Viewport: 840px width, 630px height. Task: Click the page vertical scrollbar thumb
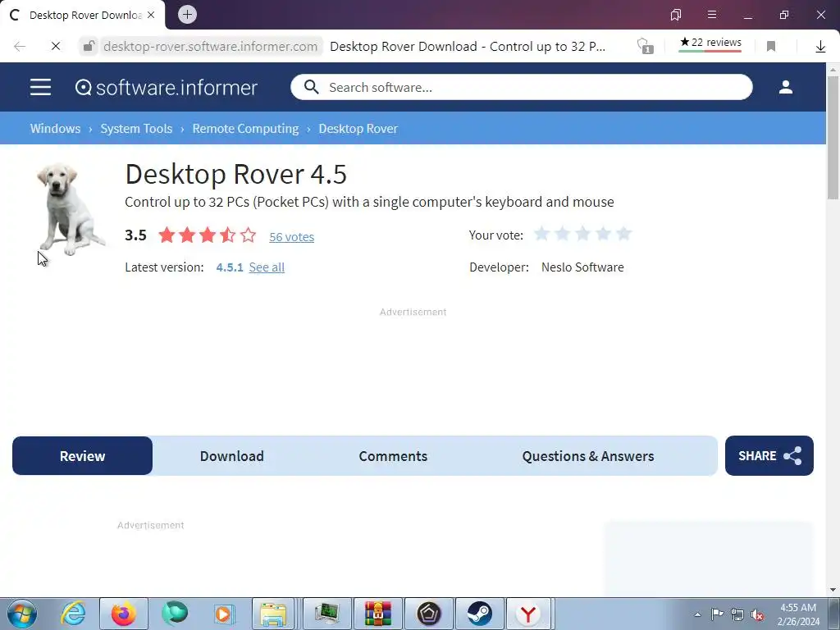tap(833, 137)
